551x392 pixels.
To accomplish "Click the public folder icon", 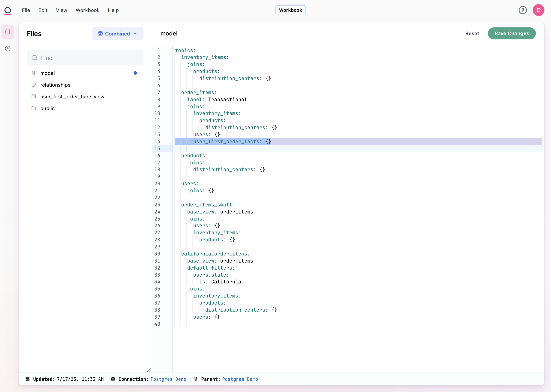I will click(34, 108).
